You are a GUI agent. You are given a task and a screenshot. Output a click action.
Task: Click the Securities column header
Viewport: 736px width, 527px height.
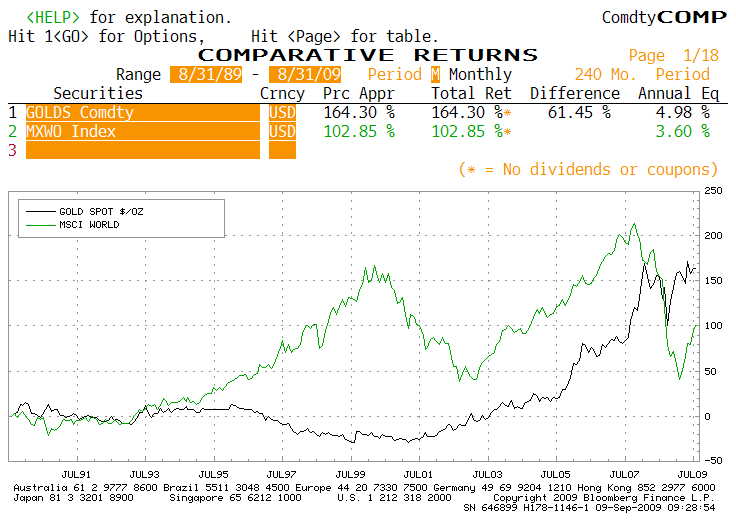click(98, 93)
